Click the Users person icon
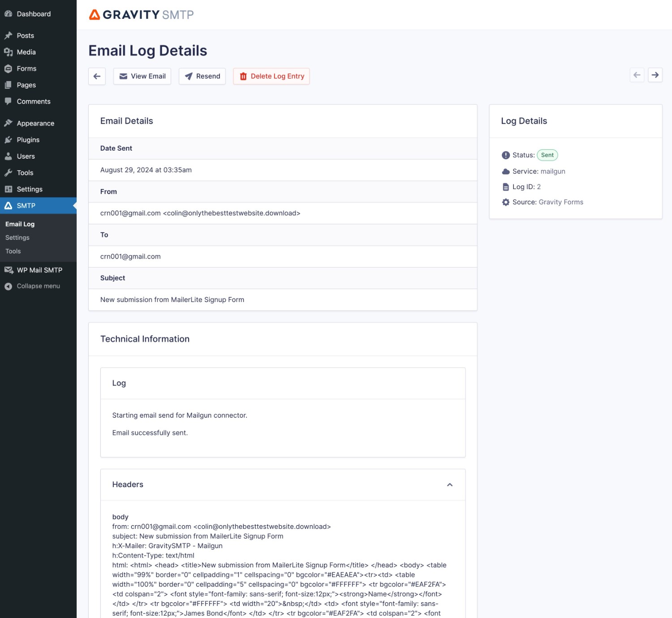 coord(8,156)
